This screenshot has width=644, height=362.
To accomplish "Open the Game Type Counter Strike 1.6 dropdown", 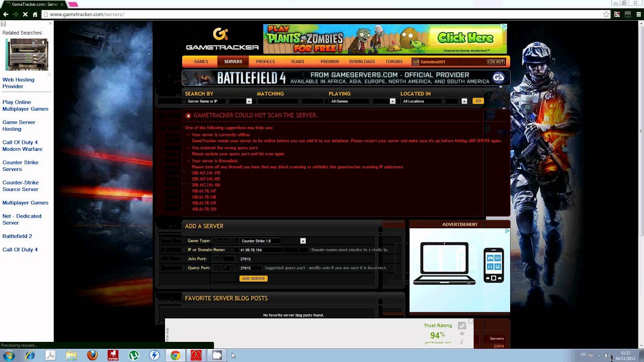I will coord(273,241).
